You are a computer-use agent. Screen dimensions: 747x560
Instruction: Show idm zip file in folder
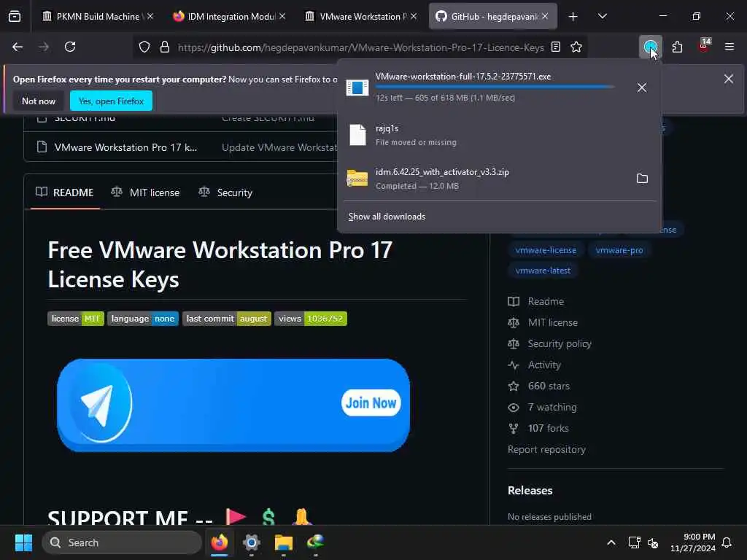click(642, 179)
